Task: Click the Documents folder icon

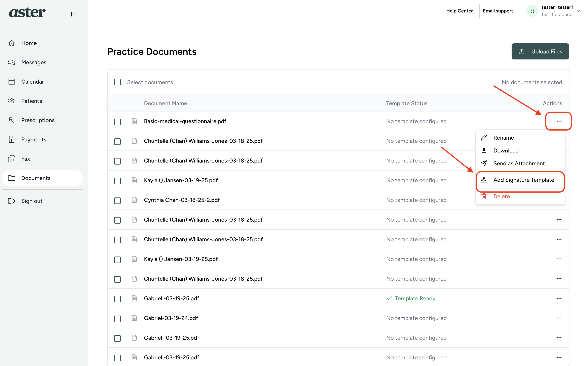Action: click(12, 178)
